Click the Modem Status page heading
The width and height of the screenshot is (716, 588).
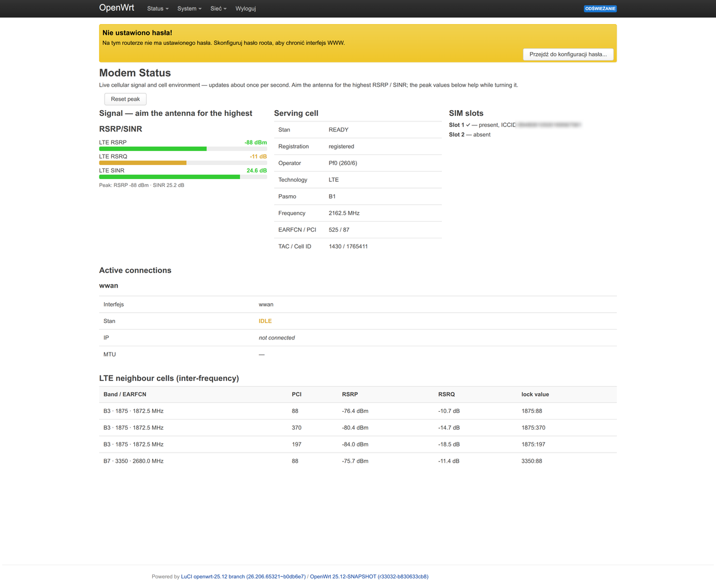click(135, 73)
